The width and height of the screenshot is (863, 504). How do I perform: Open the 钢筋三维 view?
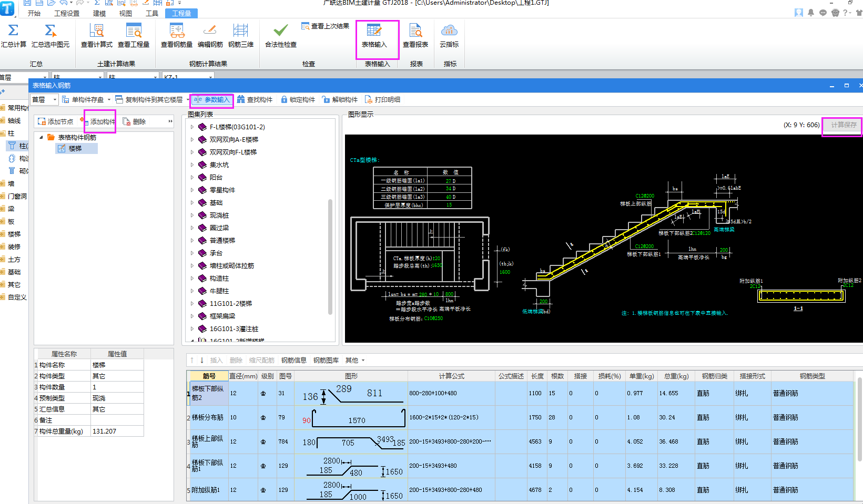pos(241,31)
